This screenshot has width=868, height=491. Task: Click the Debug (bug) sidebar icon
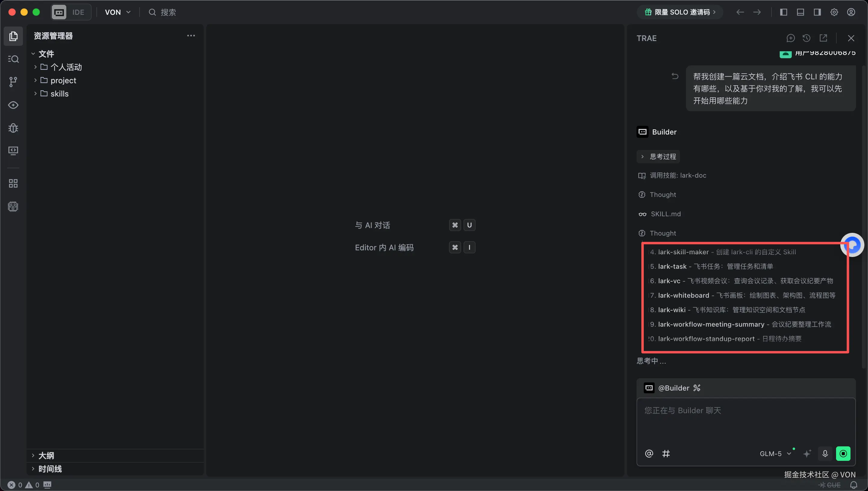click(13, 128)
